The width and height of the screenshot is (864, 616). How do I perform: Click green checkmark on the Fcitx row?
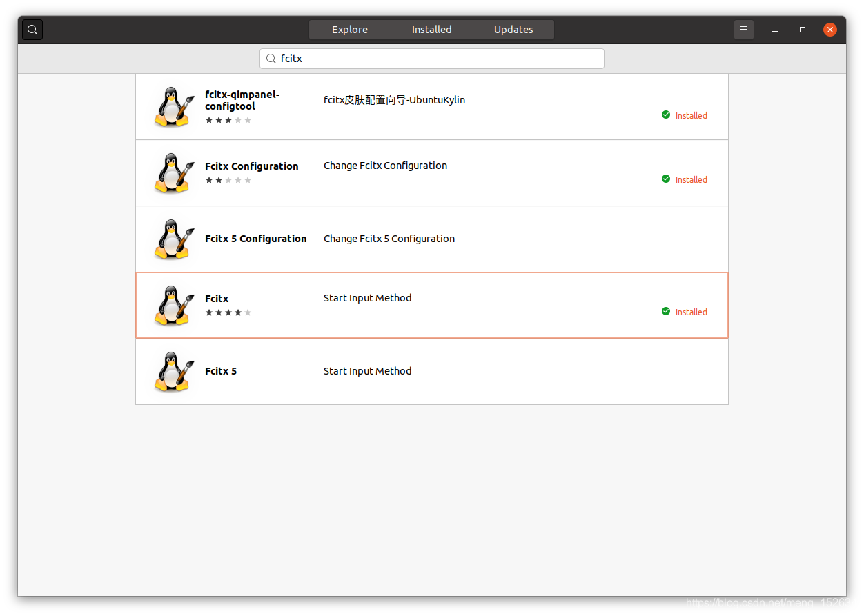coord(666,311)
